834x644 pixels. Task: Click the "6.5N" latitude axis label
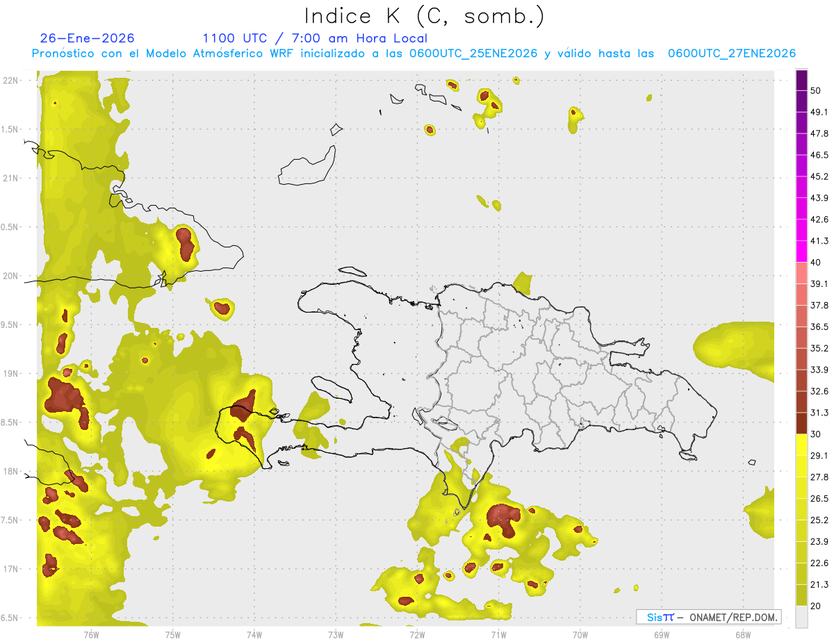[10, 618]
